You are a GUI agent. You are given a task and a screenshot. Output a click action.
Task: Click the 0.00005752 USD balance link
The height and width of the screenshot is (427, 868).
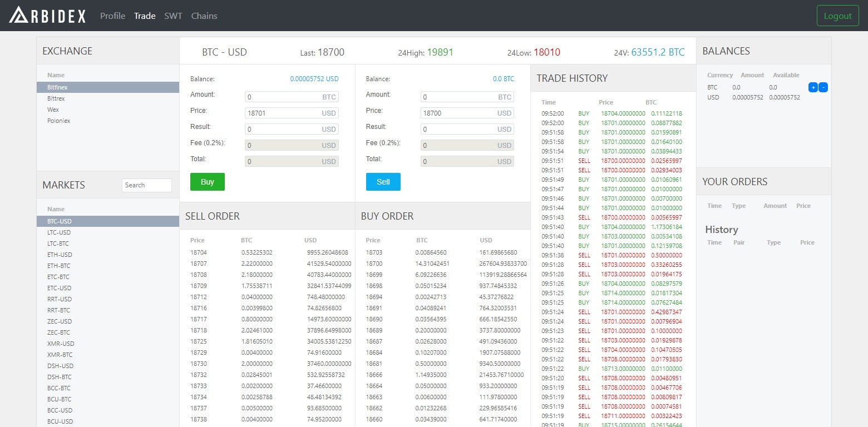[314, 79]
